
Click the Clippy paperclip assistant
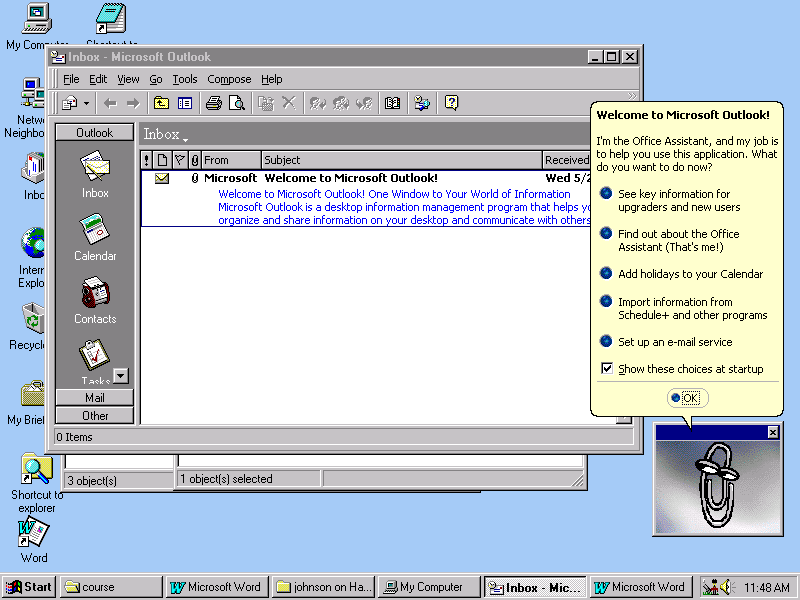pyautogui.click(x=717, y=485)
